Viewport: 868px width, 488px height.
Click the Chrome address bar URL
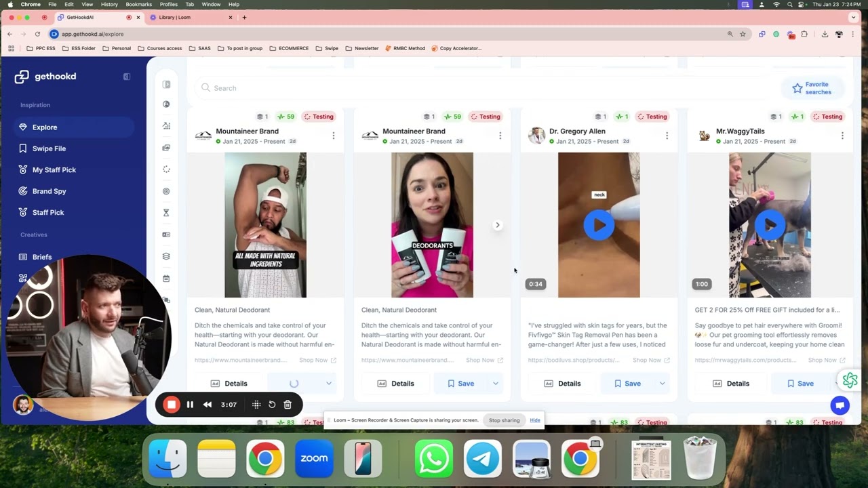[93, 34]
